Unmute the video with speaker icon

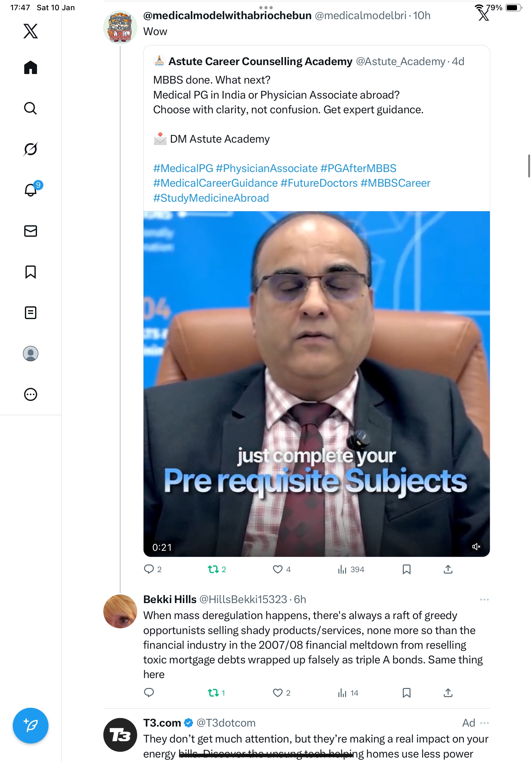click(x=476, y=547)
